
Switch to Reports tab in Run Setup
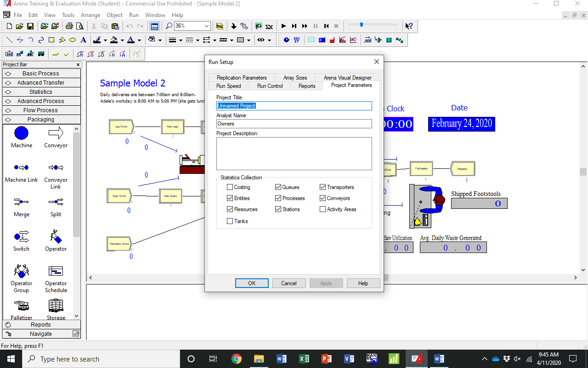(x=307, y=86)
